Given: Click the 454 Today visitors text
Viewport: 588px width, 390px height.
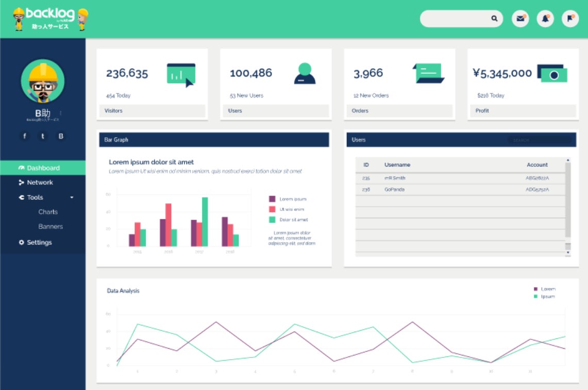Looking at the screenshot, I should (118, 96).
